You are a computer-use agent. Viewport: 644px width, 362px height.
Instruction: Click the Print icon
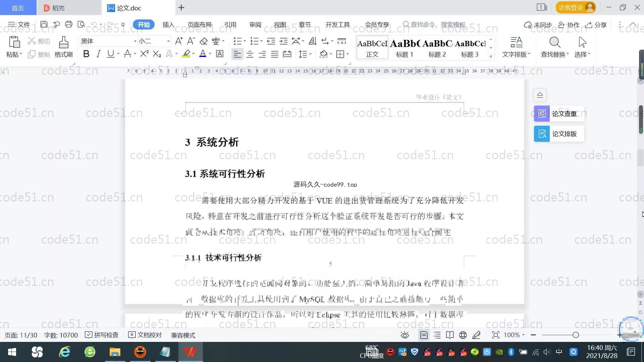point(69,24)
